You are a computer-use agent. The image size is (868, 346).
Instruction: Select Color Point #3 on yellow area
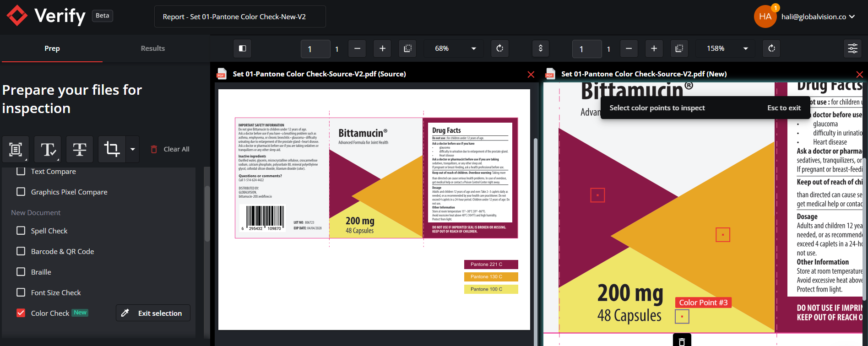[x=682, y=316]
